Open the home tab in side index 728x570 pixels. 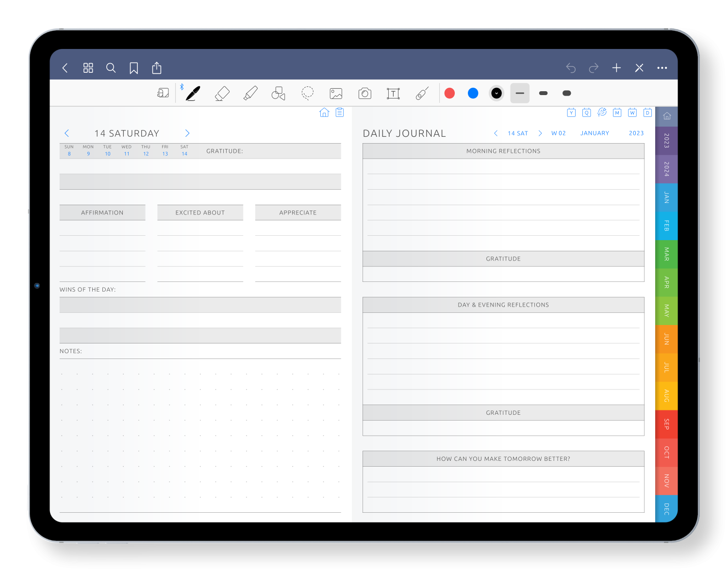point(666,116)
